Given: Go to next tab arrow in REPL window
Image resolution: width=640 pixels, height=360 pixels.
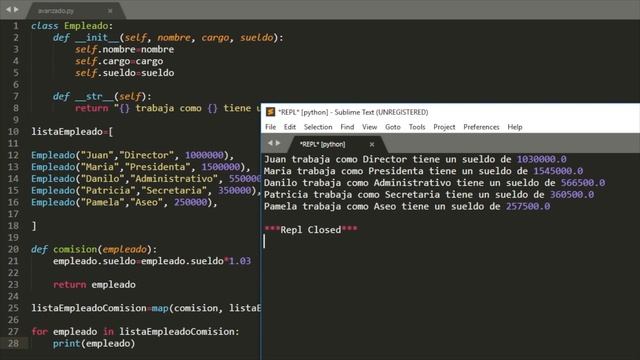Looking at the screenshot, I should pos(278,143).
